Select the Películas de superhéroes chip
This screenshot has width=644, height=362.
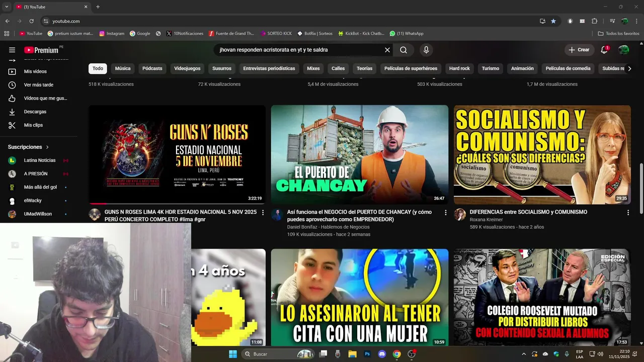[x=411, y=68]
